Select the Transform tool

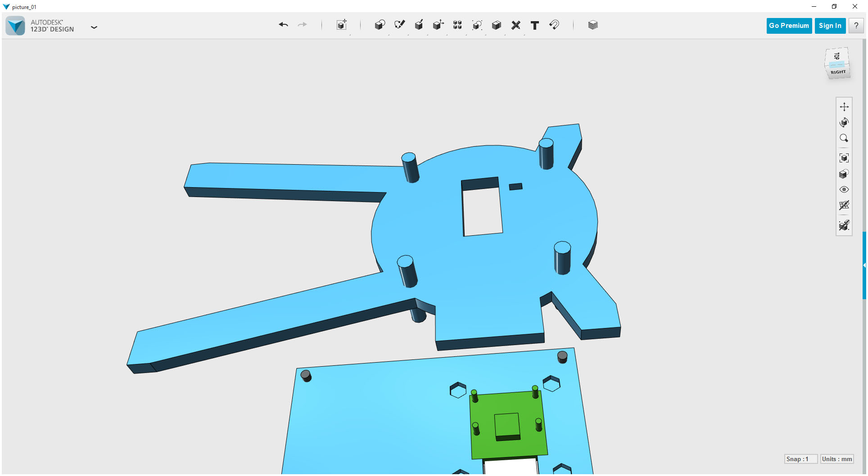342,25
